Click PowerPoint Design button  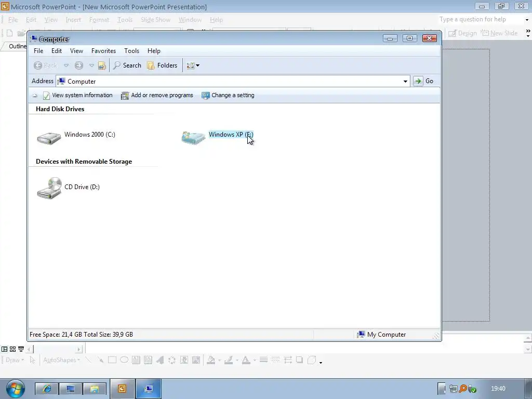click(x=462, y=33)
